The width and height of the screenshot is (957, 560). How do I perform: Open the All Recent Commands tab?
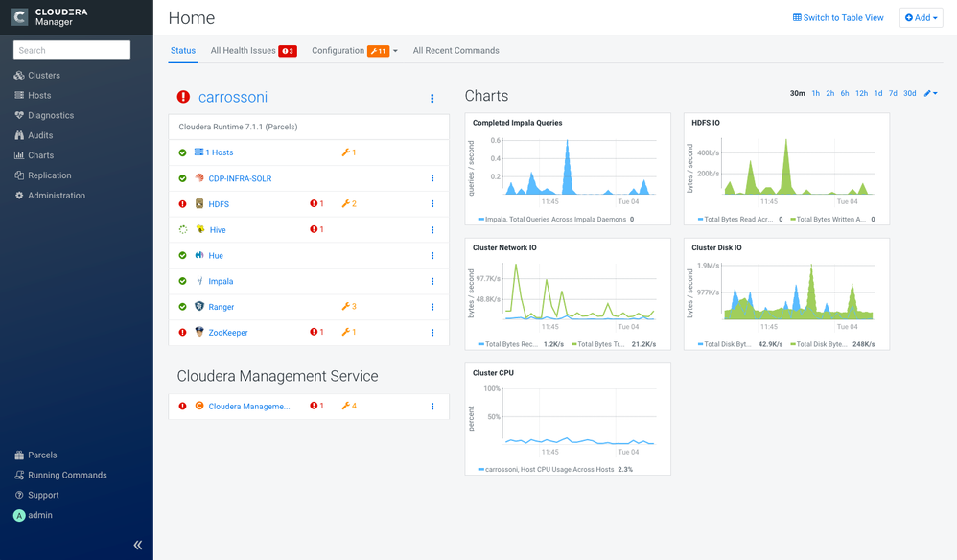point(455,51)
